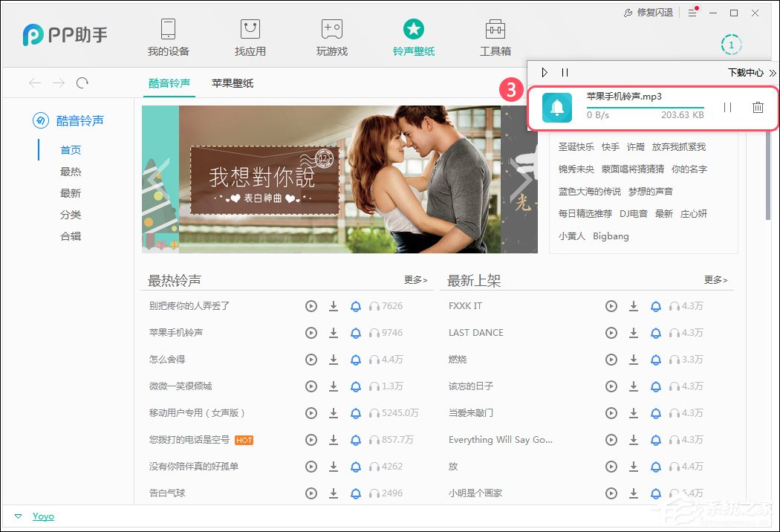Download the ringtone FXXK IT
Screen dimensions: 780x532
pyautogui.click(x=634, y=305)
